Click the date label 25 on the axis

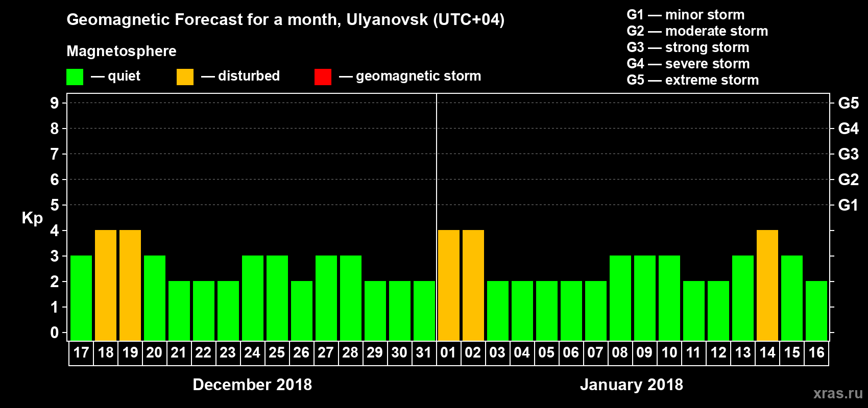pos(277,352)
